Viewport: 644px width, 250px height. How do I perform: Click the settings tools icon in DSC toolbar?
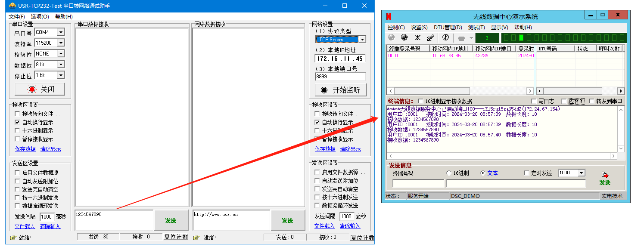tap(430, 38)
